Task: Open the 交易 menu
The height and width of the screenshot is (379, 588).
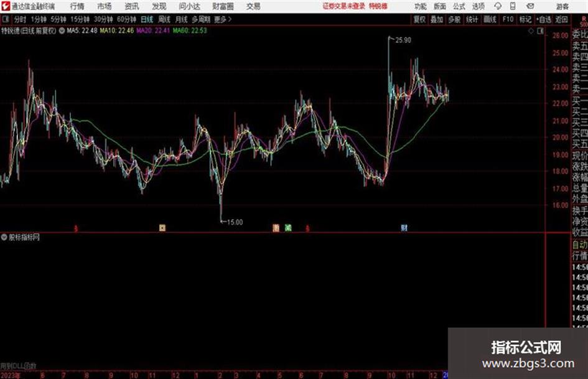Action: coord(253,6)
